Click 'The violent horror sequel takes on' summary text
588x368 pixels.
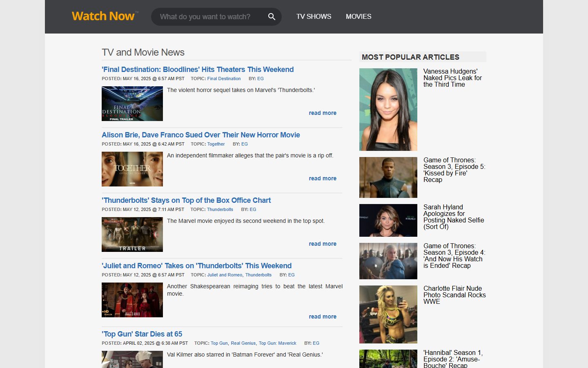pos(241,90)
